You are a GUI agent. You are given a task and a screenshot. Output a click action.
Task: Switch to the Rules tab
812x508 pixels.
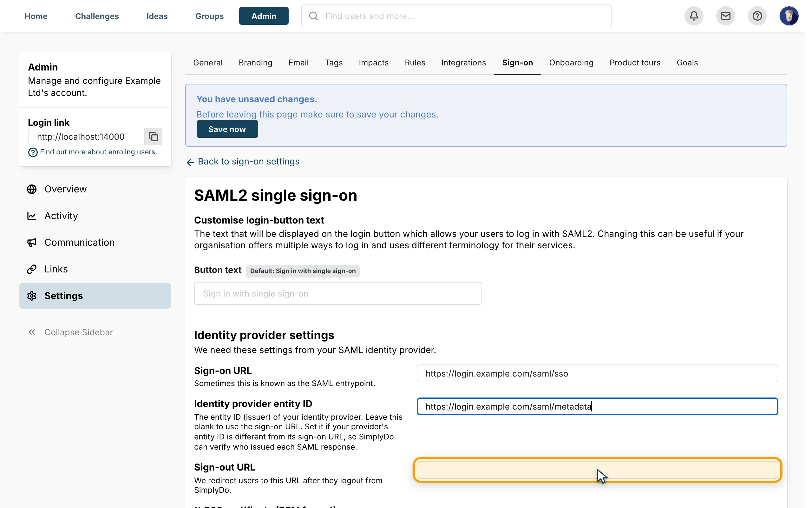point(415,63)
